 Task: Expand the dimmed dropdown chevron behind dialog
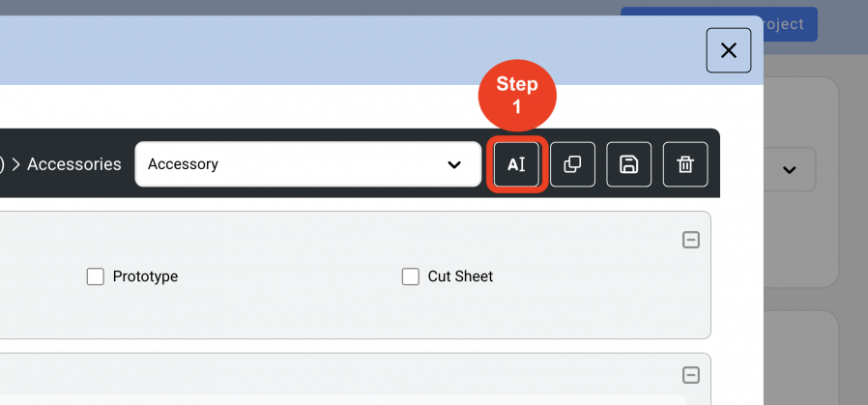(790, 170)
